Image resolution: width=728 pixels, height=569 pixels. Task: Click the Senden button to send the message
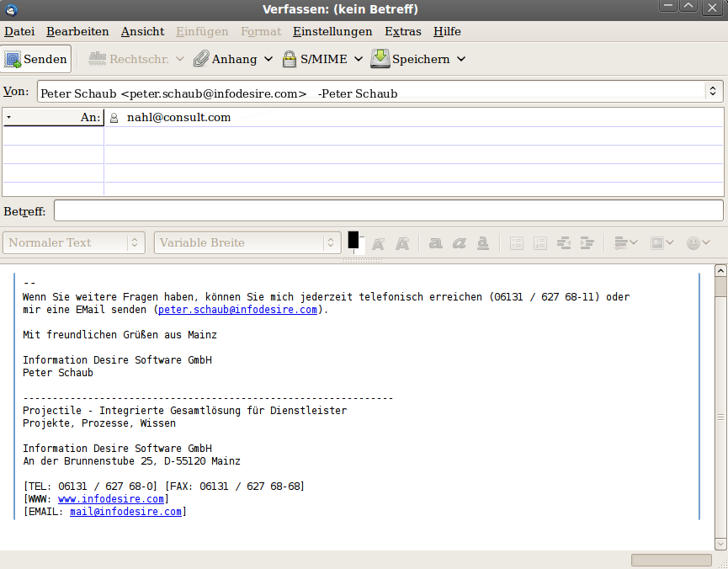coord(36,59)
